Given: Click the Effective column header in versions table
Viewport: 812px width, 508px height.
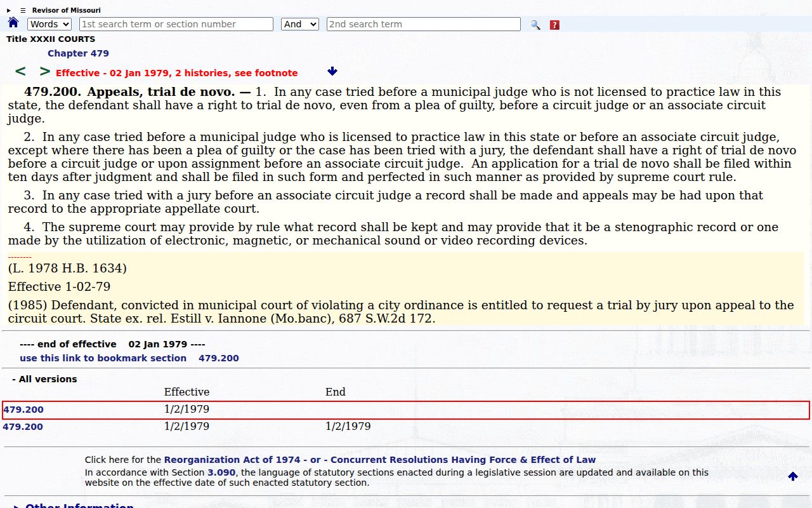Looking at the screenshot, I should click(187, 392).
